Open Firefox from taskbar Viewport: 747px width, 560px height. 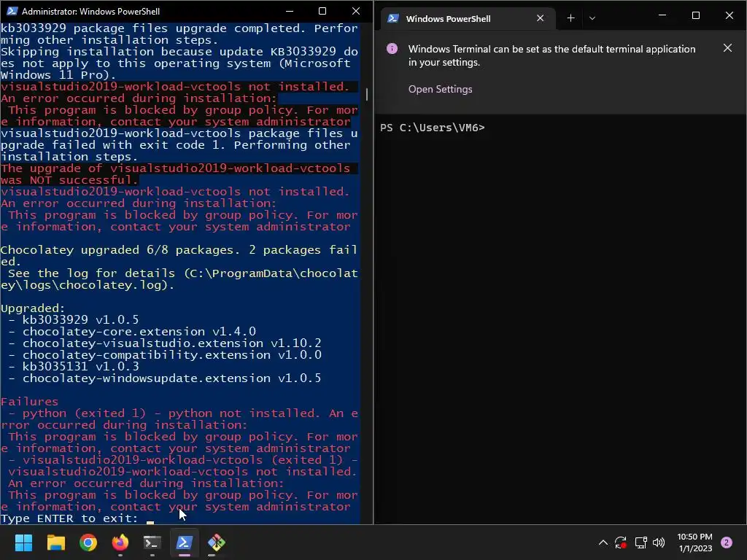[120, 542]
